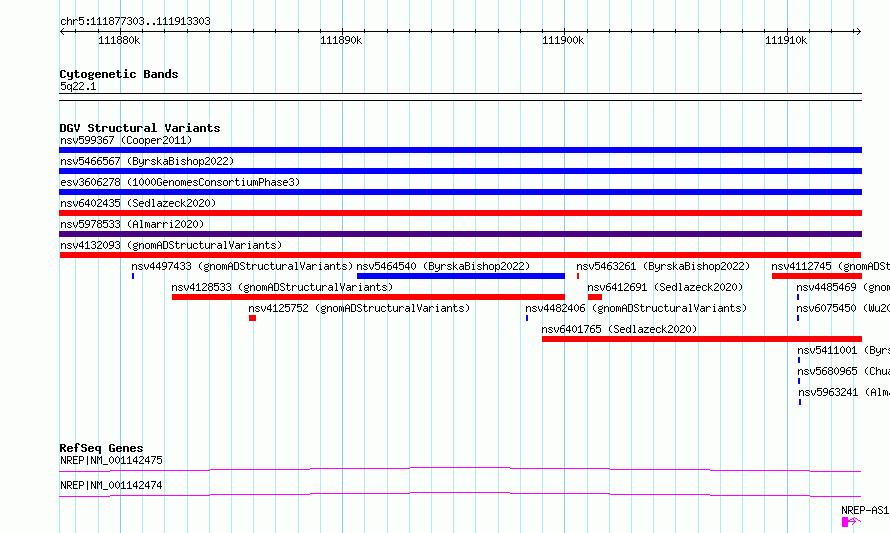Click the 111880k ruler tick label
Image resolution: width=890 pixels, height=533 pixels.
point(119,40)
